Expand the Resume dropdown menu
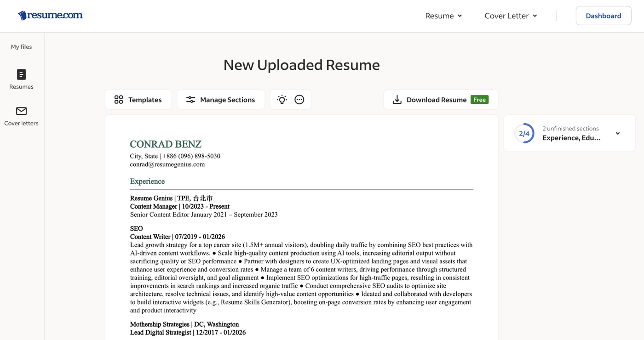The image size is (644, 340). tap(443, 16)
